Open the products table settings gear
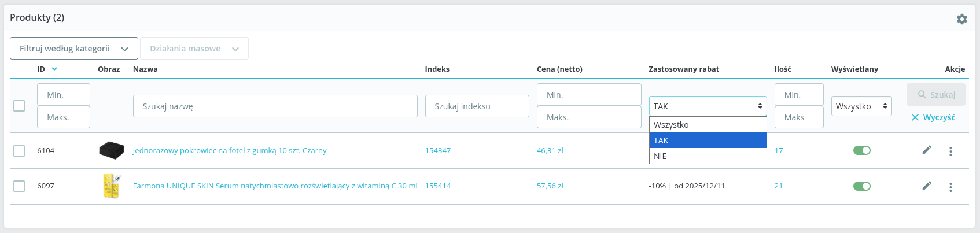 point(961,19)
